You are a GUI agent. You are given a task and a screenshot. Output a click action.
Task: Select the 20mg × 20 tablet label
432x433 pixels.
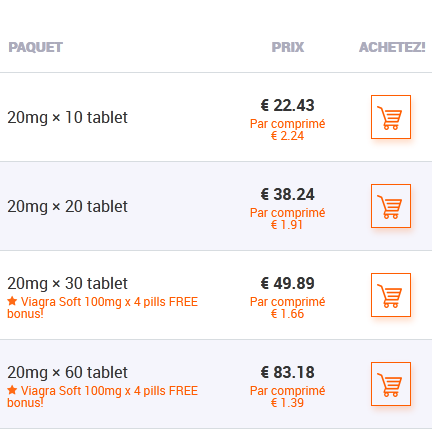tap(67, 206)
